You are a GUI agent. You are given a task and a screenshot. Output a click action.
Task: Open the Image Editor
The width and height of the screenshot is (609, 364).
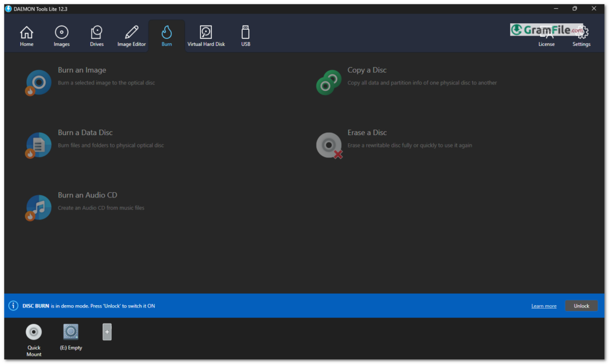point(131,36)
